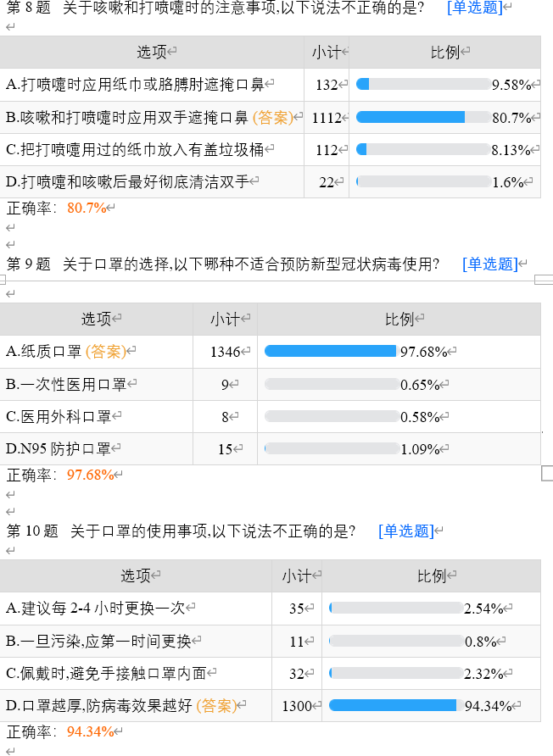This screenshot has width=553, height=756.
Task: Click the 97.68% progress bar for 纸质口罩
Action: tap(331, 351)
